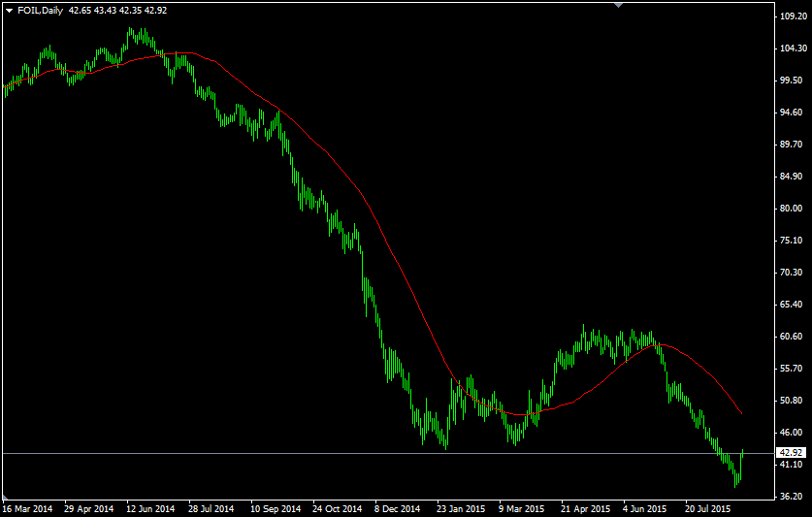The width and height of the screenshot is (812, 517).
Task: Click the 28 Jul 2014 date label
Action: click(x=211, y=508)
